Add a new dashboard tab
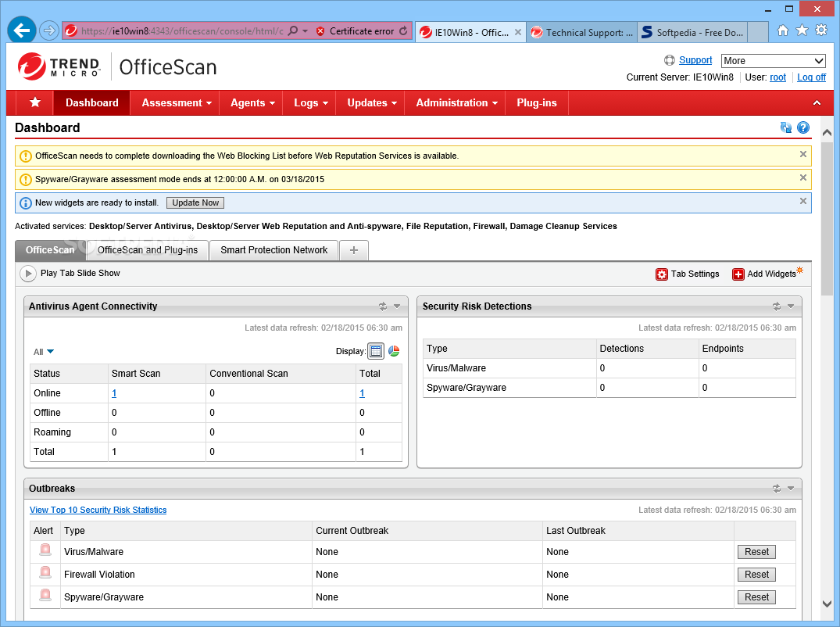Viewport: 840px width, 627px height. [x=353, y=250]
